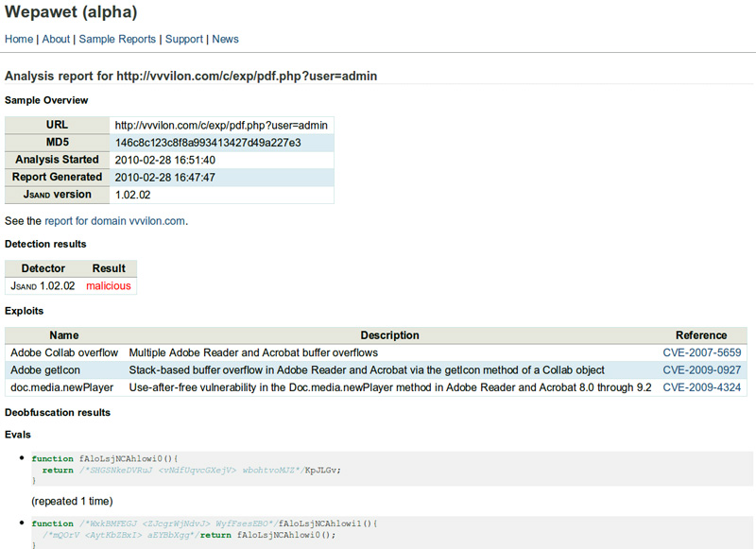Open the Home navigation link
The width and height of the screenshot is (756, 549).
tap(18, 39)
